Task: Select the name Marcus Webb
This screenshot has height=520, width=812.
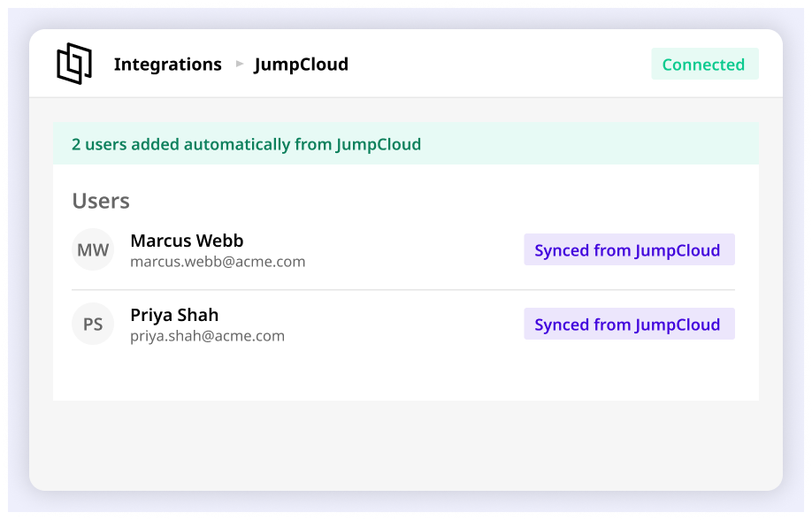Action: (187, 241)
